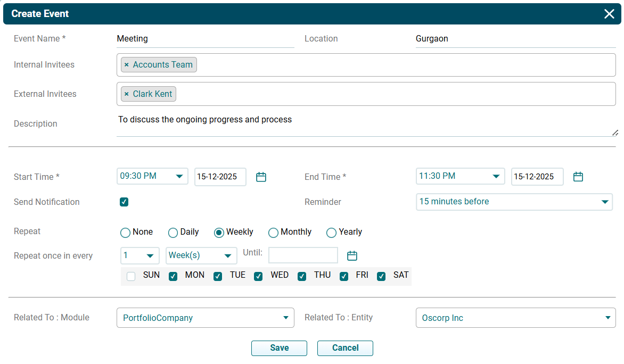Screen dimensions: 624x364
Task: Open the Until date calendar picker
Action: (x=352, y=256)
